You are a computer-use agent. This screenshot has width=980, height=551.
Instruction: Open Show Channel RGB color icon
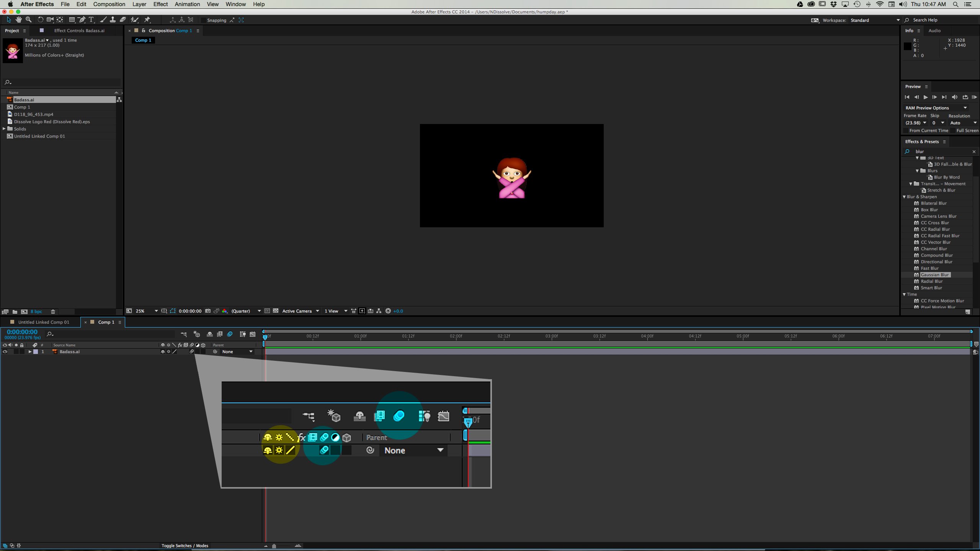click(x=225, y=311)
